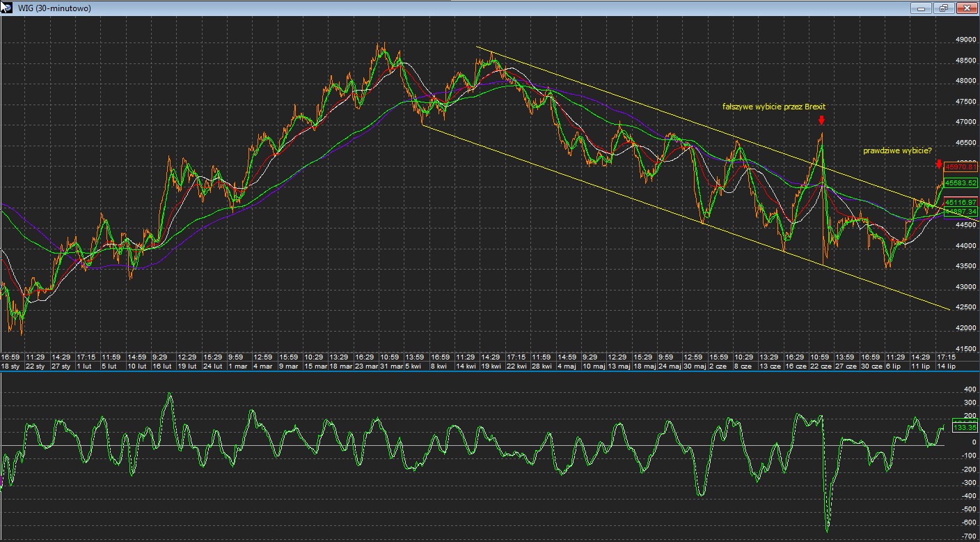Select the 'prawdziwe wybicie?' text annotation
The image size is (980, 542).
tap(897, 150)
